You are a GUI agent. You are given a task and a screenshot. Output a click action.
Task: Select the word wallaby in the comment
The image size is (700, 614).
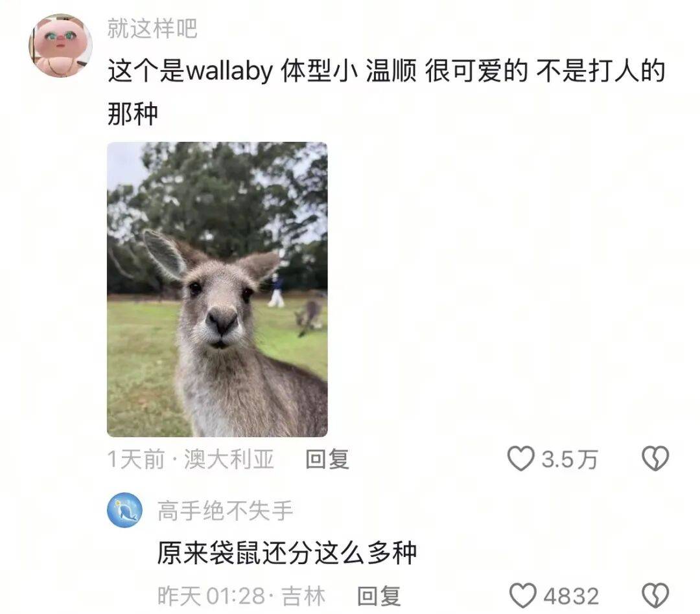pos(229,71)
